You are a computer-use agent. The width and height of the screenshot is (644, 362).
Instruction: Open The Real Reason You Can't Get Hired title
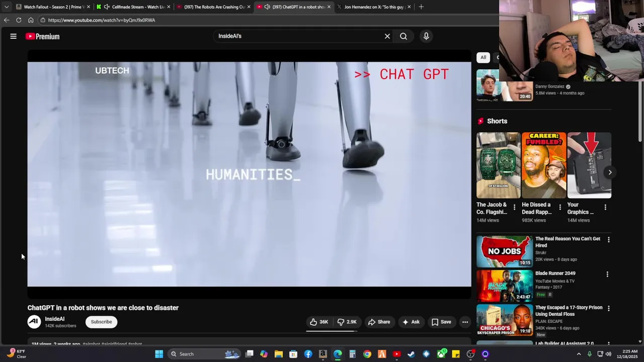[568, 242]
